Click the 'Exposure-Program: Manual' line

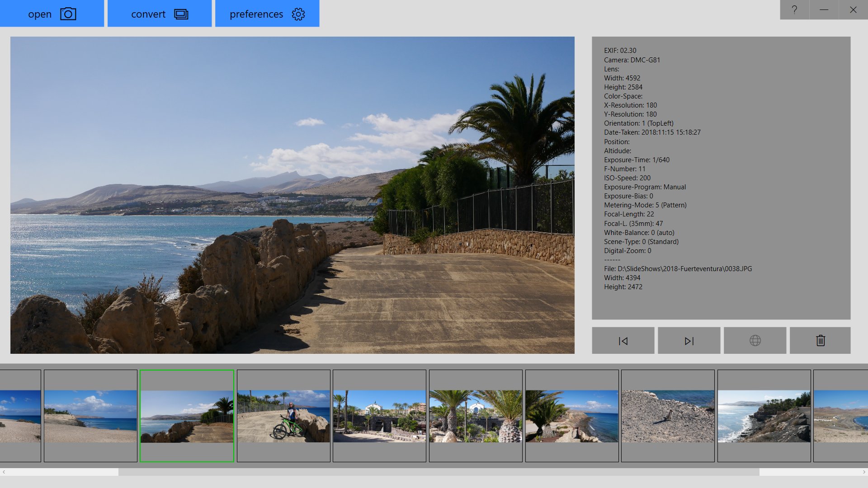tap(645, 187)
